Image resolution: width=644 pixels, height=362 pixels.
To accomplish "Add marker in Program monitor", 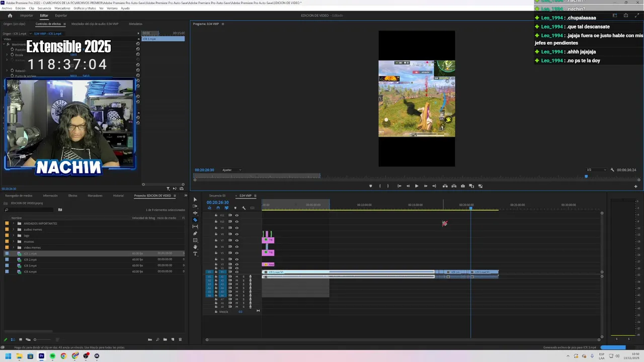I will 371,186.
